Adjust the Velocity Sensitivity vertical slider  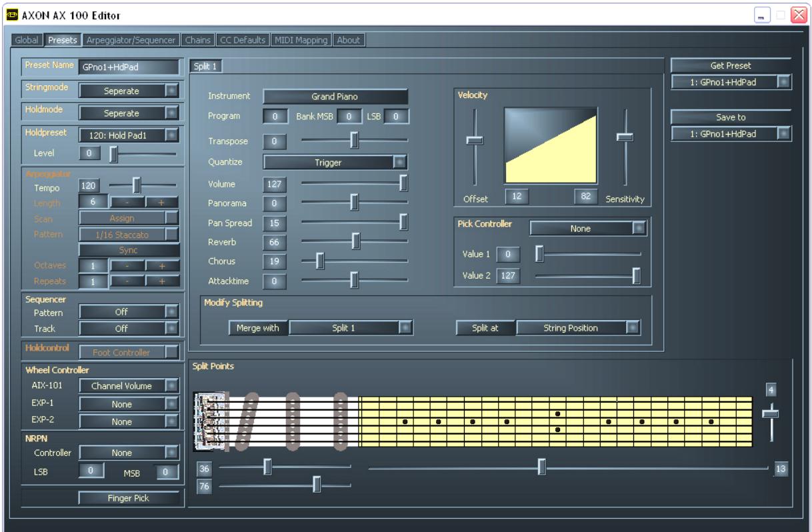coord(625,147)
